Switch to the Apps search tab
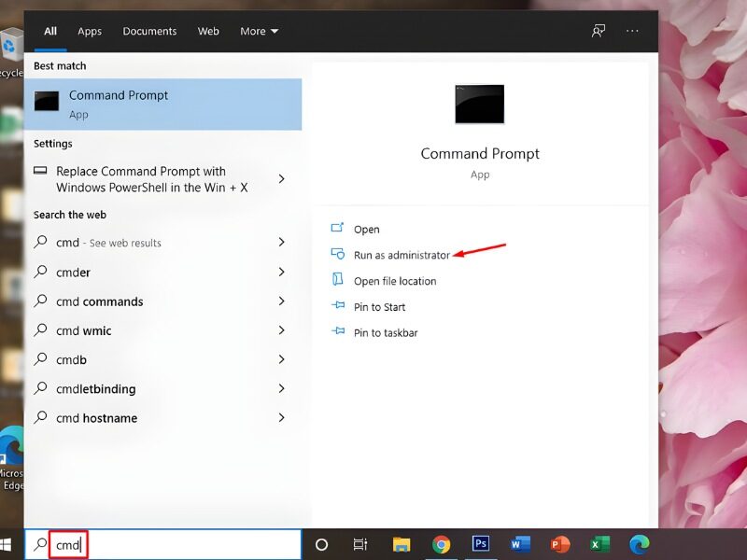This screenshot has width=747, height=560. [90, 31]
